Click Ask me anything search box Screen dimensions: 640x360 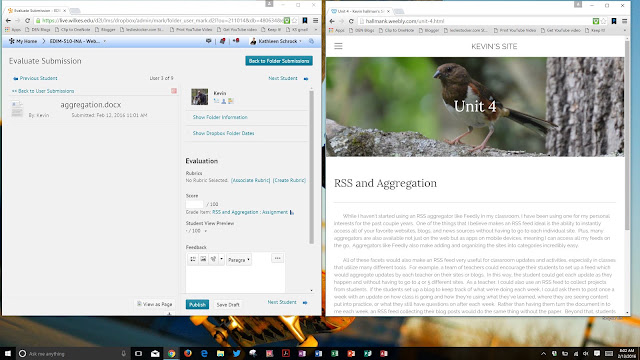pos(73,353)
